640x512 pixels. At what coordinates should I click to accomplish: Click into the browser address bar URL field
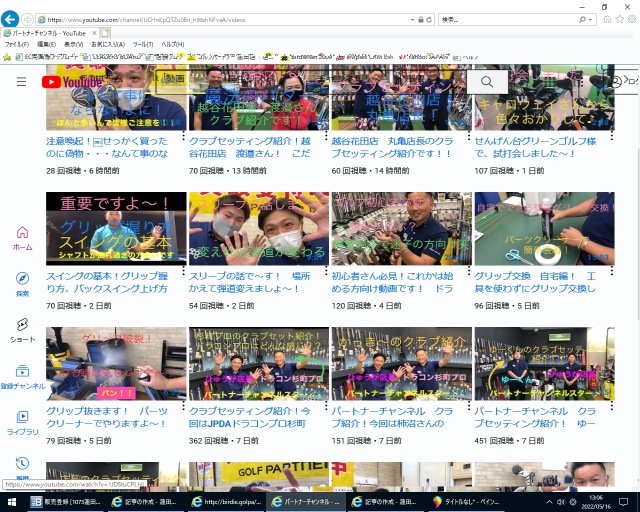coord(224,20)
